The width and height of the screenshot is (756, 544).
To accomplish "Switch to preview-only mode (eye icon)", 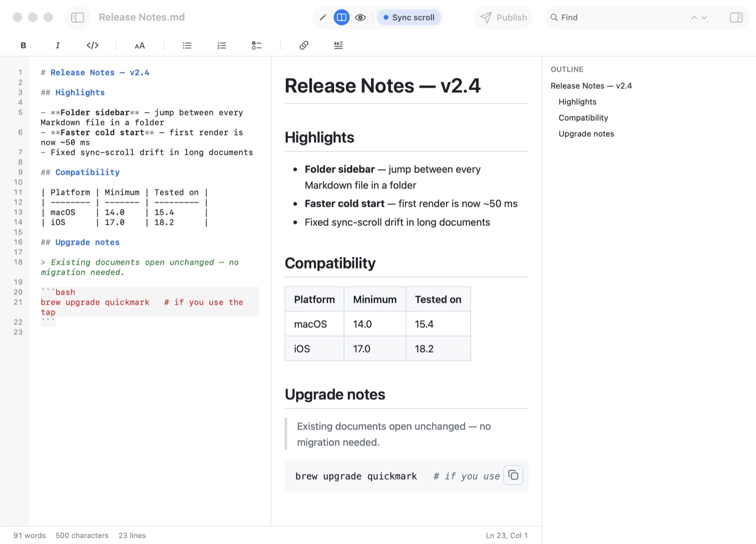I will tap(360, 17).
